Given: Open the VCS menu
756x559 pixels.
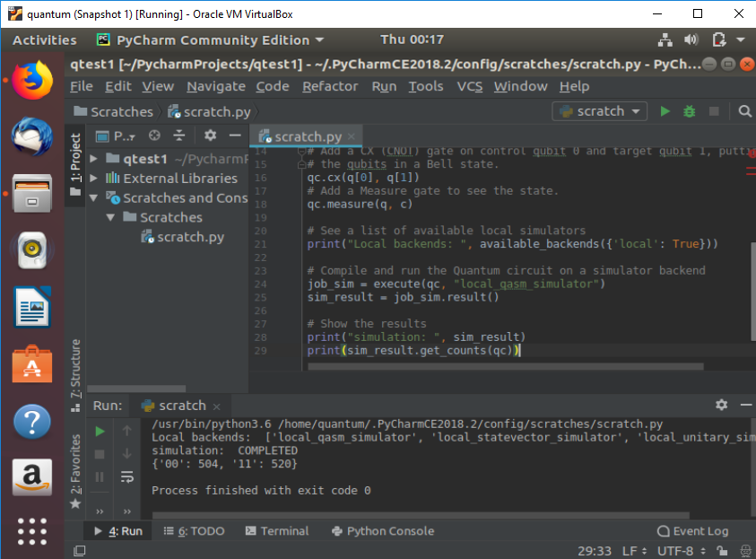Looking at the screenshot, I should 470,86.
